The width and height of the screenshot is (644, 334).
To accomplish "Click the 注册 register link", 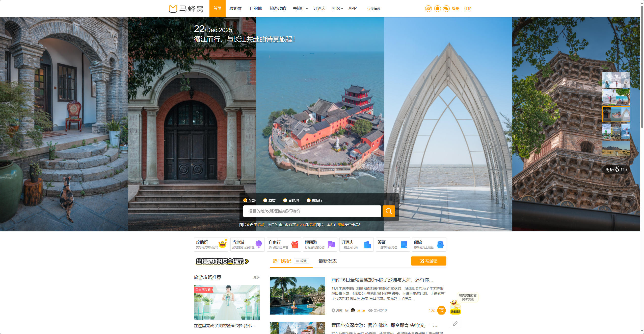I will 468,9.
